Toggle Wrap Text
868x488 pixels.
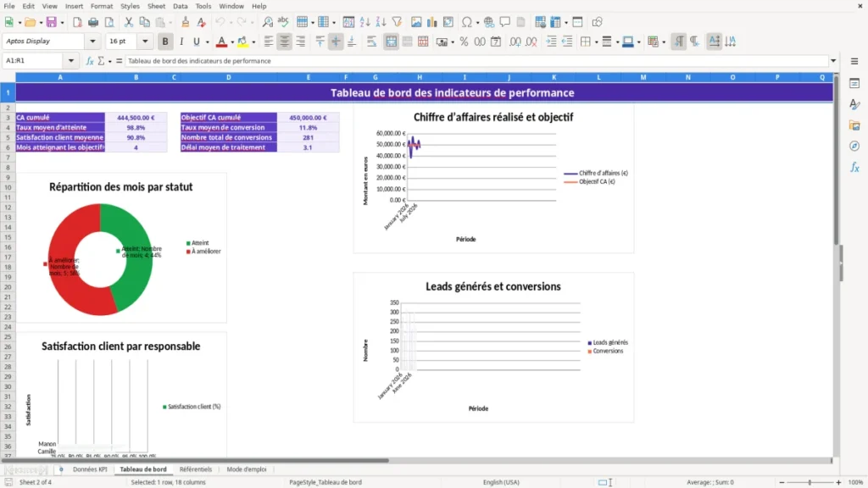pyautogui.click(x=371, y=42)
